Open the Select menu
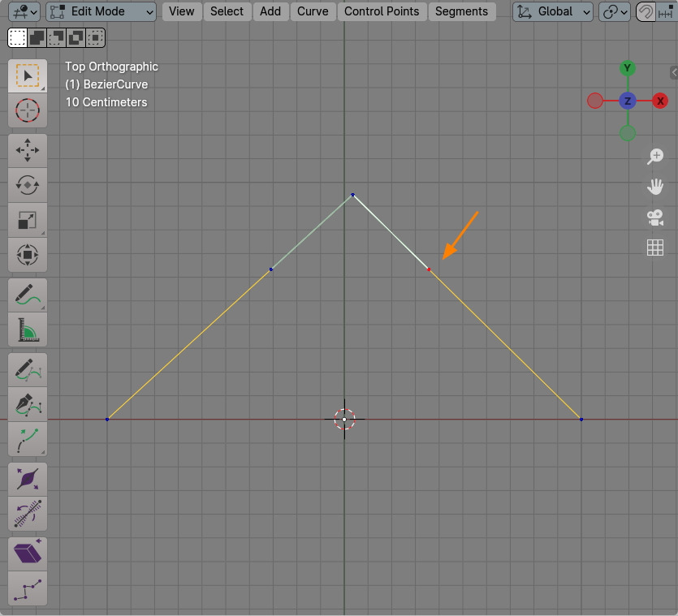Viewport: 678px width, 616px height. click(227, 11)
